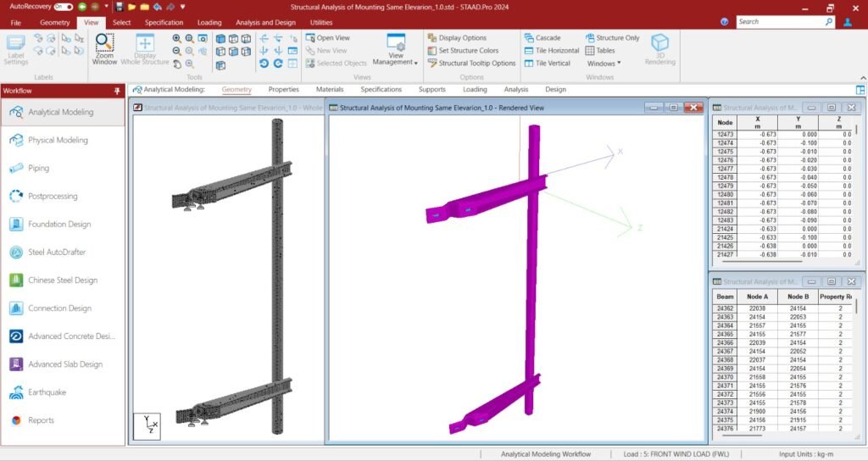Open the Windows dropdown list
The image size is (868, 461).
click(x=604, y=63)
